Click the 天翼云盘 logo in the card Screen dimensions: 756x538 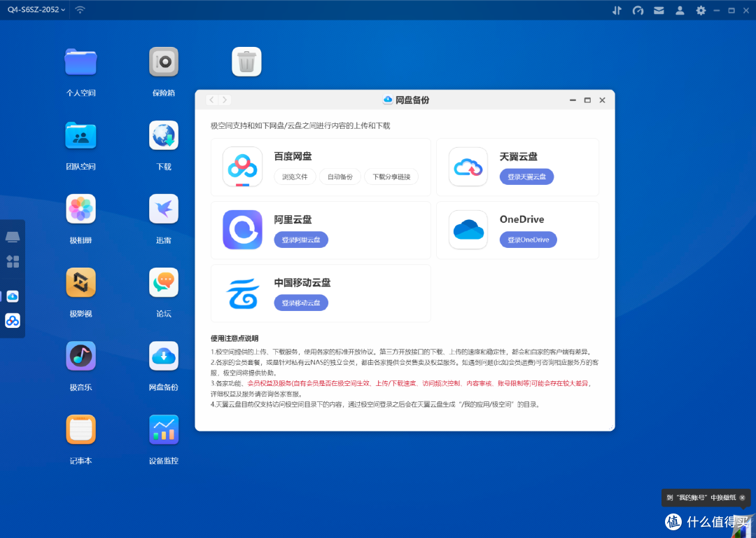pos(468,167)
